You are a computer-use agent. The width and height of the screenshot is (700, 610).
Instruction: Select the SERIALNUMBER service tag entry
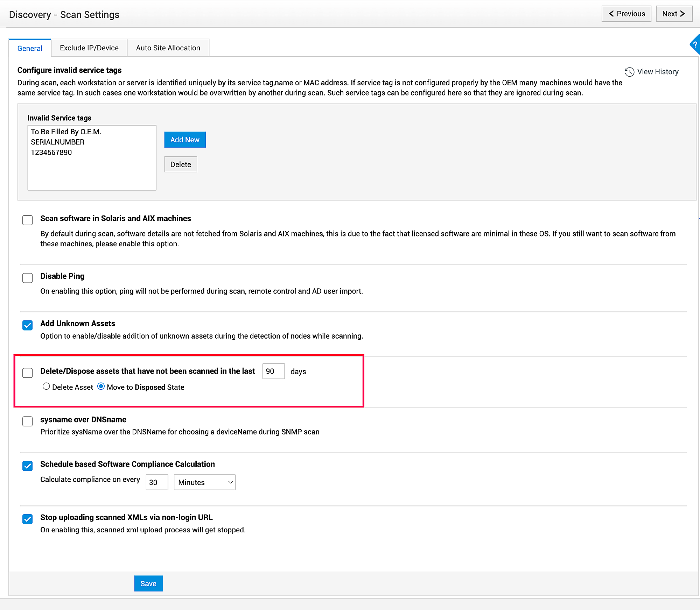coord(57,142)
